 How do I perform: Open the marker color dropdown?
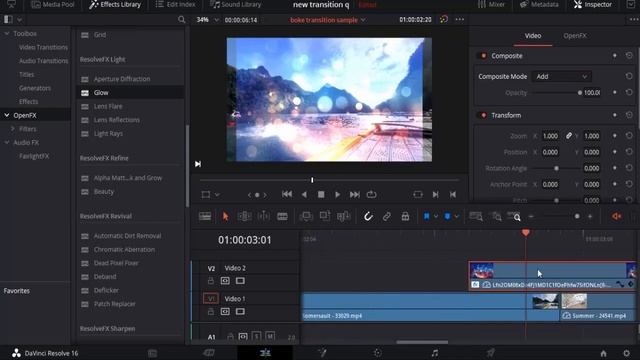click(x=457, y=217)
